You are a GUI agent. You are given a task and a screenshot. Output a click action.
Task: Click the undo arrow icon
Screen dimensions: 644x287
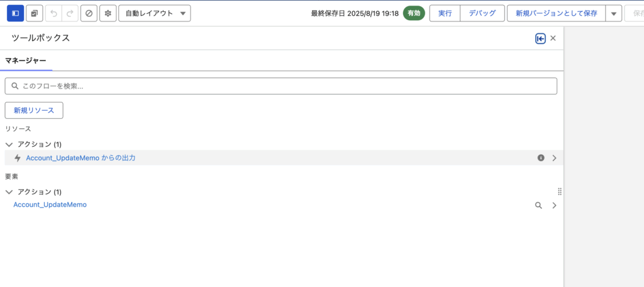(53, 13)
